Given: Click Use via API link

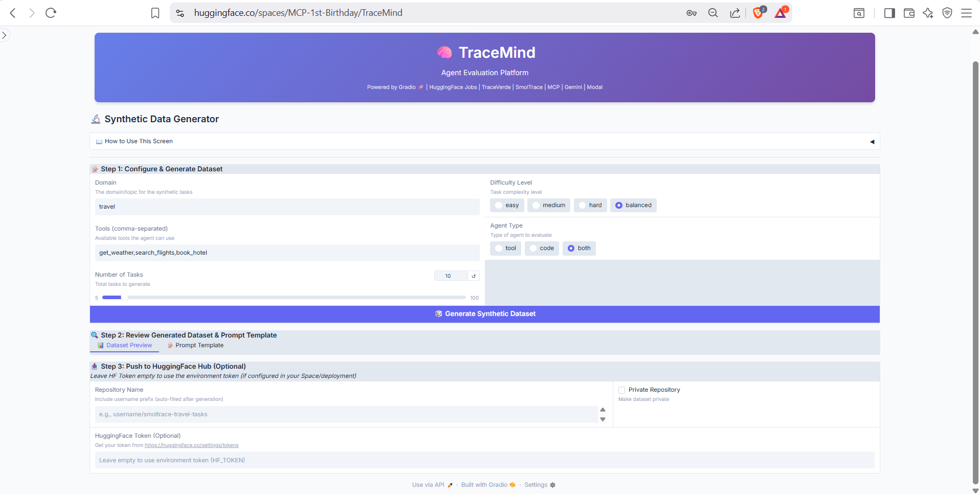Looking at the screenshot, I should [x=428, y=485].
